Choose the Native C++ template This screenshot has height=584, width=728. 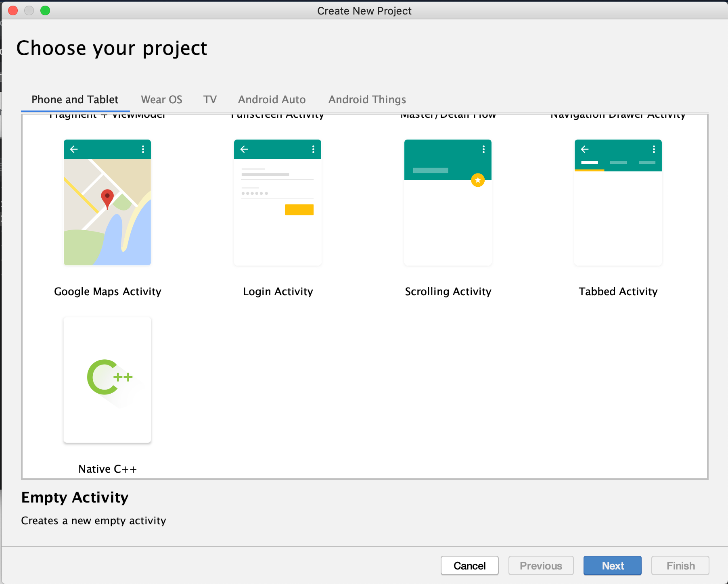point(107,380)
